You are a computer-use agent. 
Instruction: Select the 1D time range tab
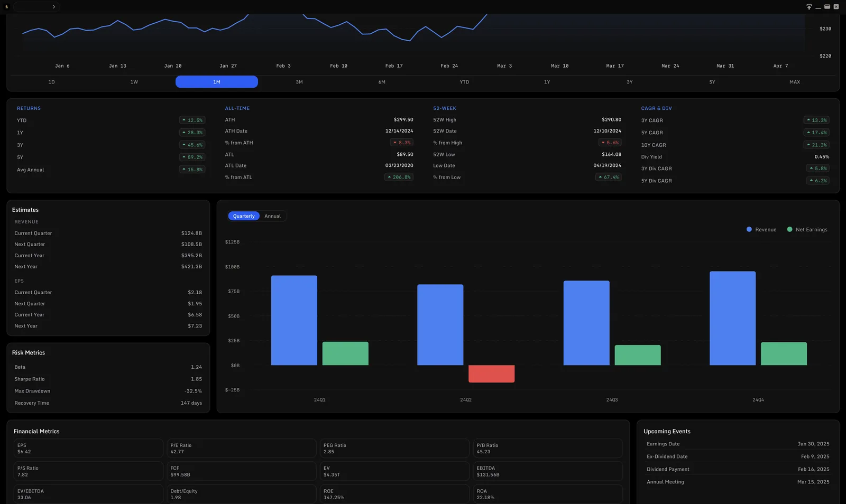[52, 82]
